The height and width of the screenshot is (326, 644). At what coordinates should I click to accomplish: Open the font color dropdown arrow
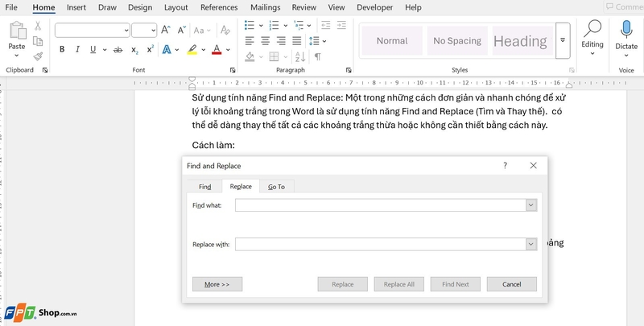(228, 50)
